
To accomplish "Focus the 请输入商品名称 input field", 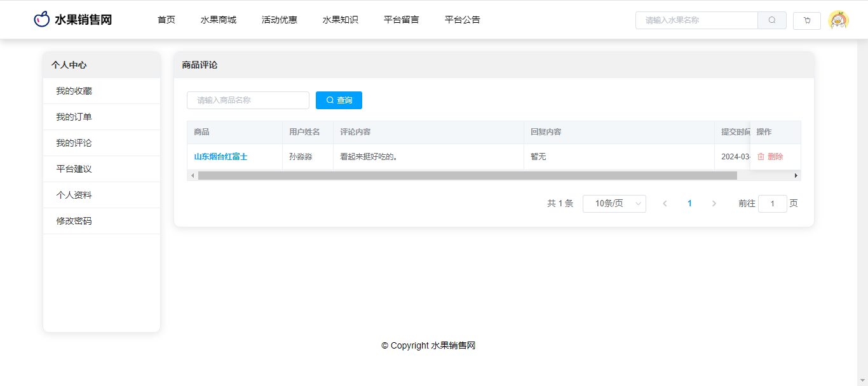I will click(x=248, y=100).
